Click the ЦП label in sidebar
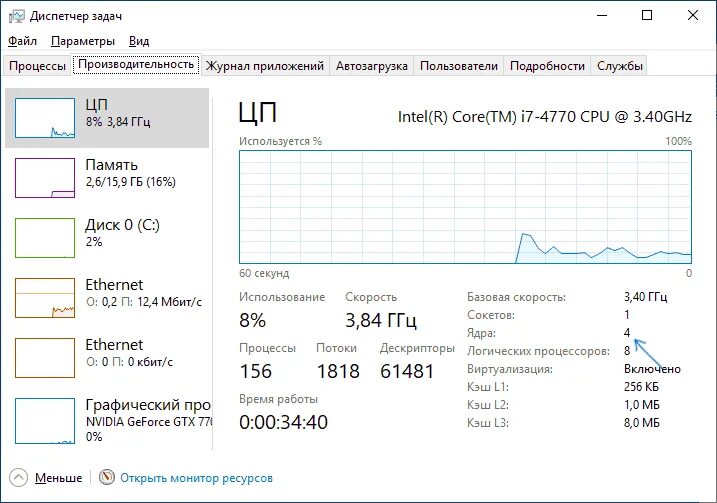 click(96, 104)
